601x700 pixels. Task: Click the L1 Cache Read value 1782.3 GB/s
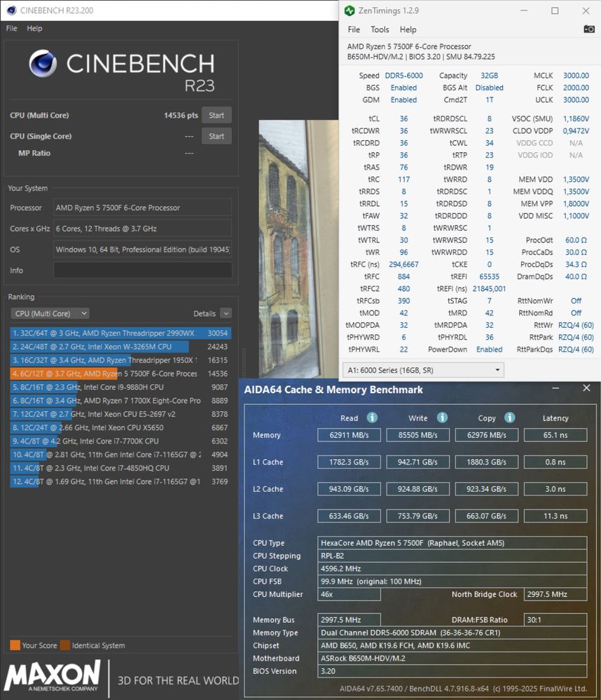click(349, 462)
